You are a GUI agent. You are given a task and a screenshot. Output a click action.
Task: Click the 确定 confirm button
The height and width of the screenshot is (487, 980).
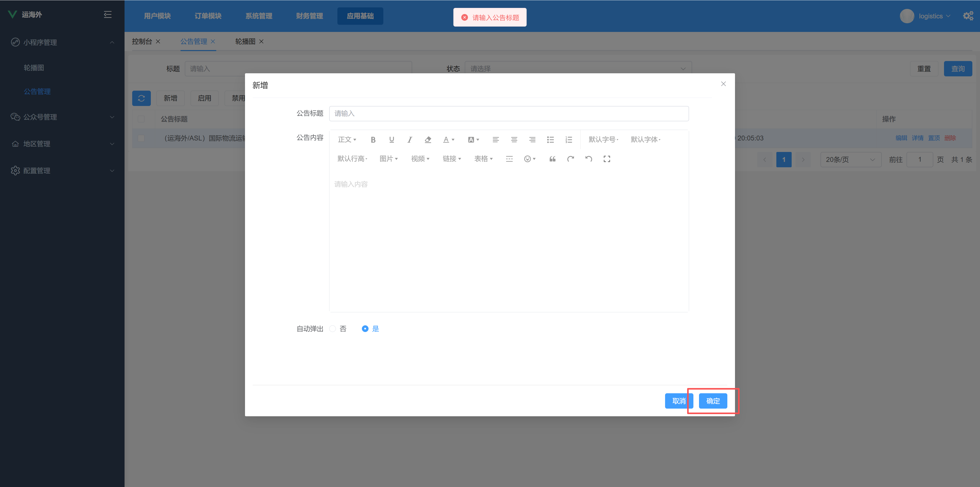click(713, 401)
